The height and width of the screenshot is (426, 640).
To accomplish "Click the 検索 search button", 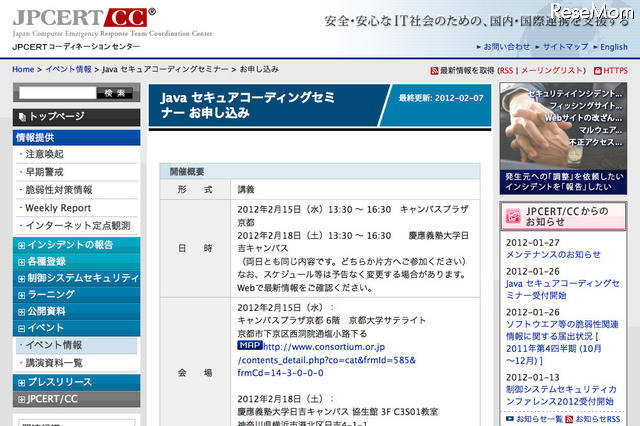I will pyautogui.click(x=115, y=93).
